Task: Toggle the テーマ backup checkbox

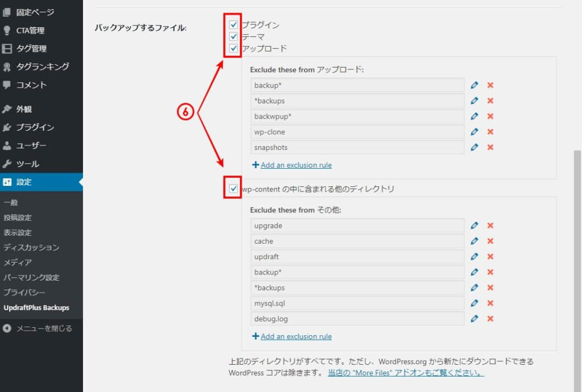Action: pos(234,37)
